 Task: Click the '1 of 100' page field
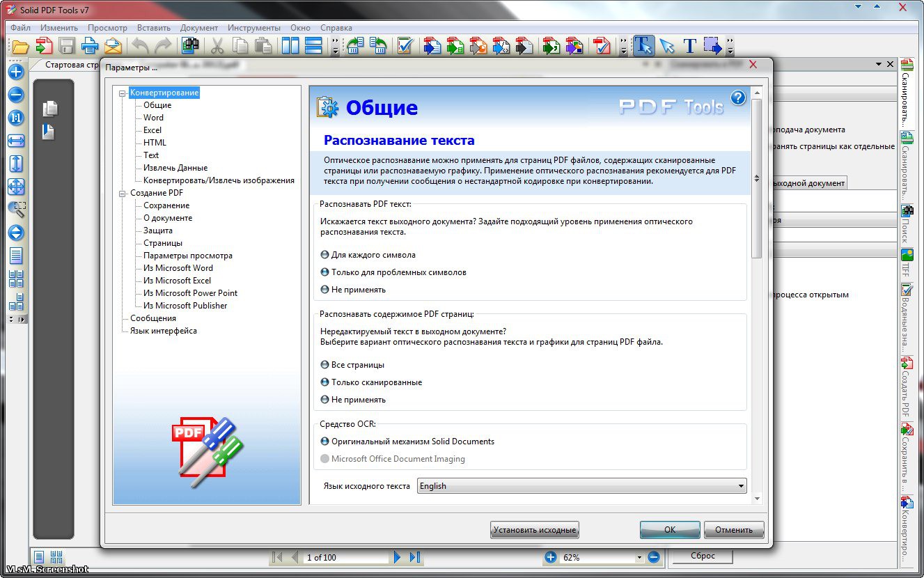point(346,558)
